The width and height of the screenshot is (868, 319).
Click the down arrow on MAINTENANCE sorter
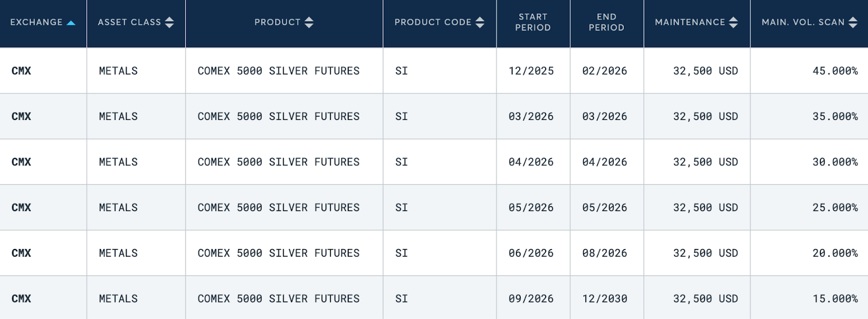point(733,25)
